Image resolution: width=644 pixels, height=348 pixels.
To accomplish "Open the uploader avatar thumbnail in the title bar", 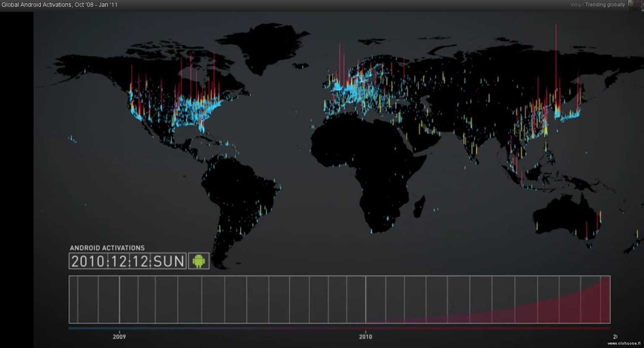I will (636, 5).
